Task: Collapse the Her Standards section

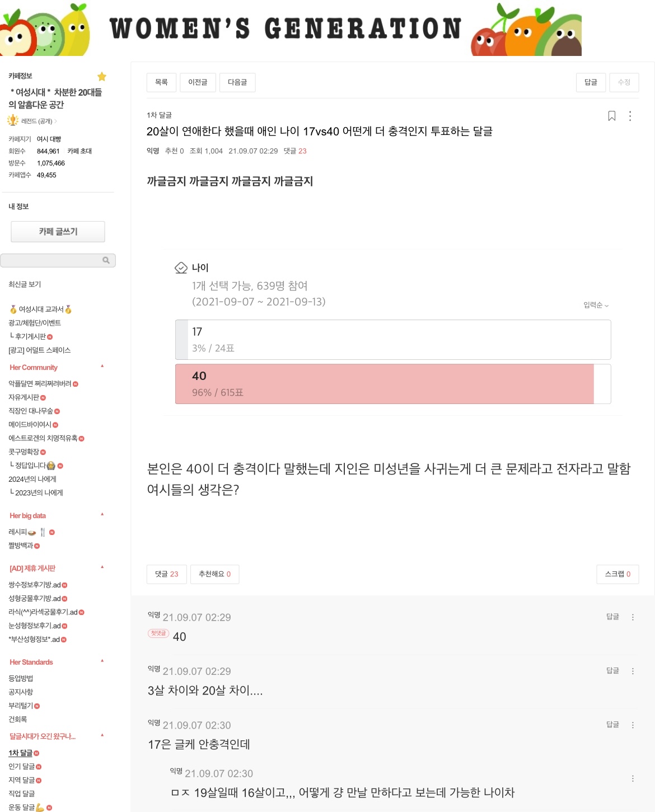Action: coord(102,661)
